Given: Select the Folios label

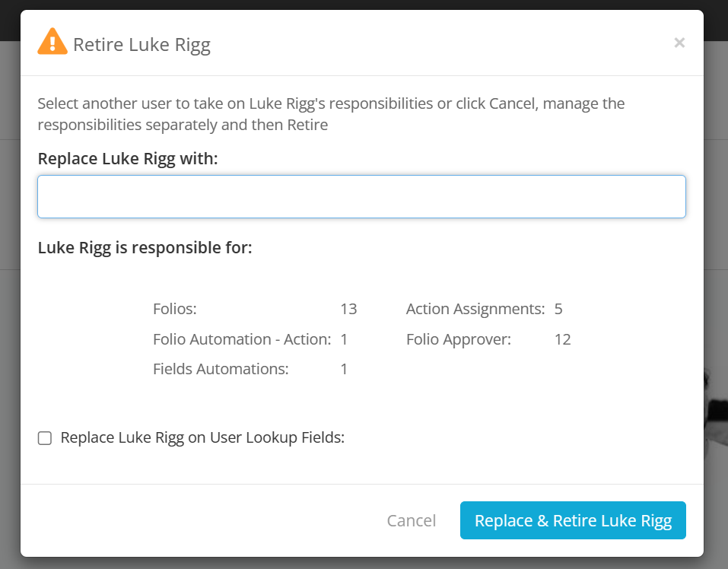Looking at the screenshot, I should click(175, 309).
